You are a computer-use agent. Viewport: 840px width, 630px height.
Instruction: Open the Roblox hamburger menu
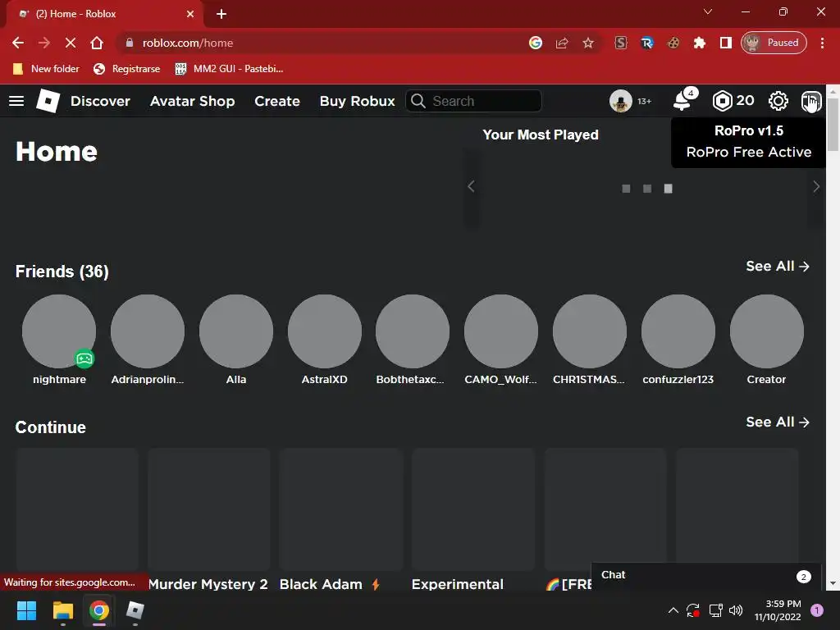pyautogui.click(x=16, y=101)
